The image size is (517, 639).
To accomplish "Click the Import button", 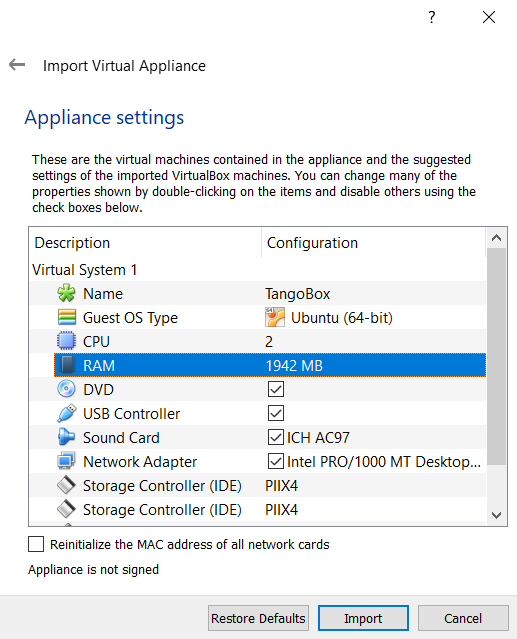I will coord(363,618).
